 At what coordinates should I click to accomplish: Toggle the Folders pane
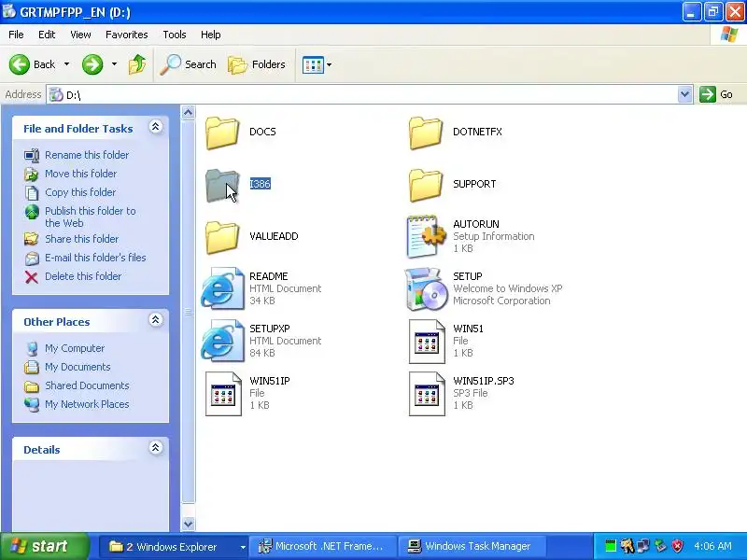[257, 64]
